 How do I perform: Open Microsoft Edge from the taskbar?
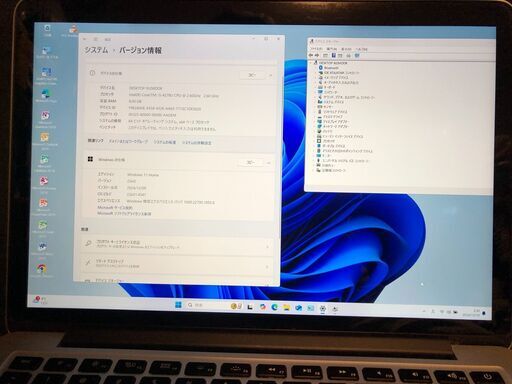pos(275,307)
